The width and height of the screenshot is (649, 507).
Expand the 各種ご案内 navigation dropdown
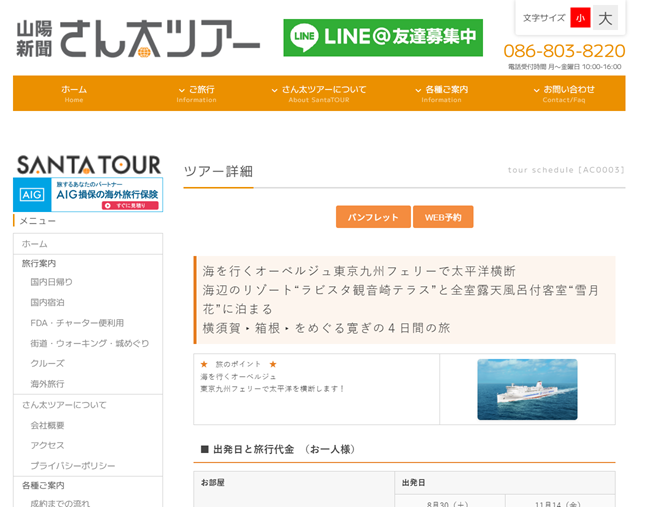441,94
